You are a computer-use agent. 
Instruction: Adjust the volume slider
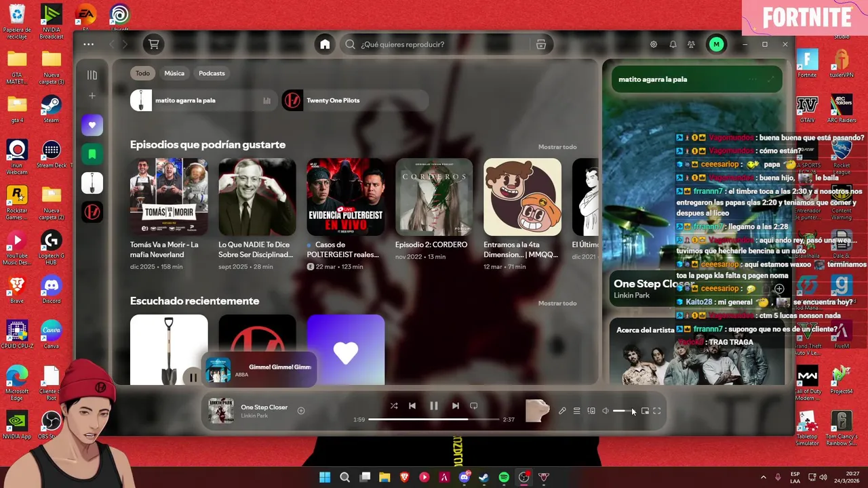624,411
